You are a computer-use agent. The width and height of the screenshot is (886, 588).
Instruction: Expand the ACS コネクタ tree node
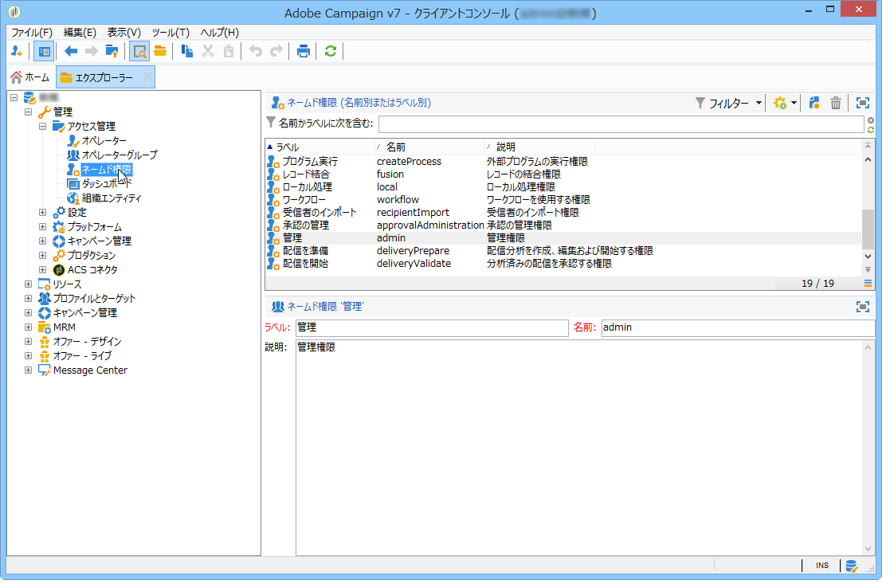point(42,269)
